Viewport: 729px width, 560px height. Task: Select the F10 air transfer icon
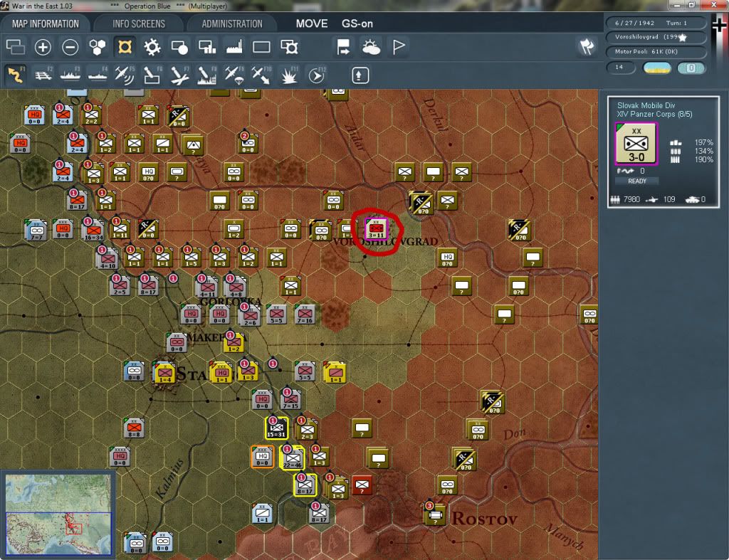click(x=261, y=75)
